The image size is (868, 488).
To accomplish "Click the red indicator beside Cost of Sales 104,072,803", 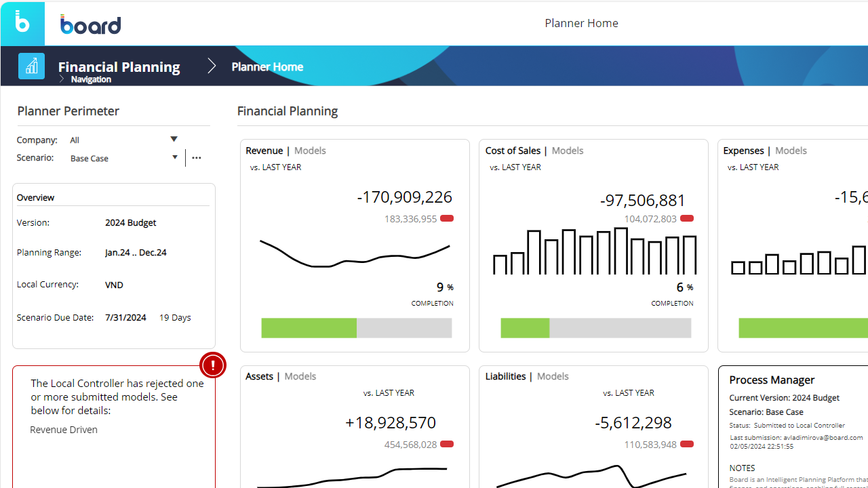I will pos(687,218).
